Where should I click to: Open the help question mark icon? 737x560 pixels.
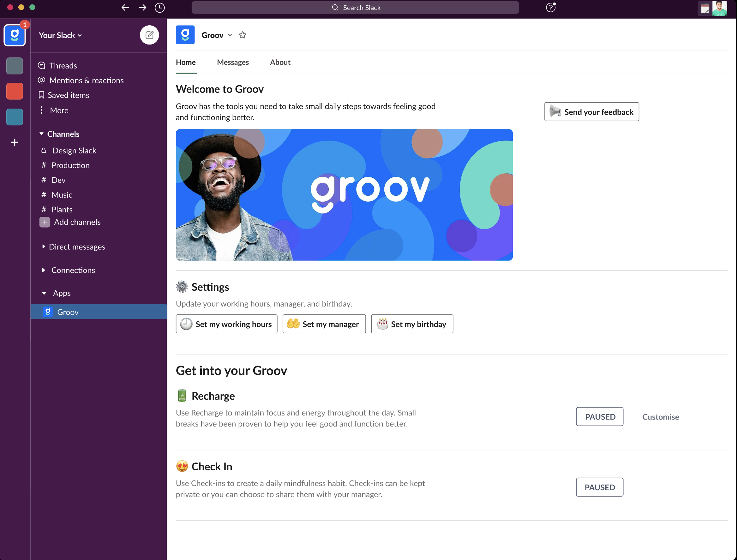click(550, 7)
